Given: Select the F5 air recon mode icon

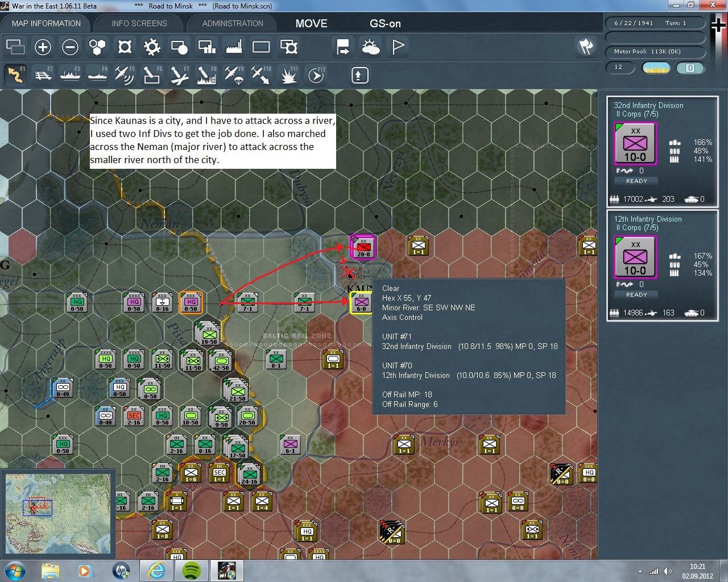Looking at the screenshot, I should click(x=125, y=75).
